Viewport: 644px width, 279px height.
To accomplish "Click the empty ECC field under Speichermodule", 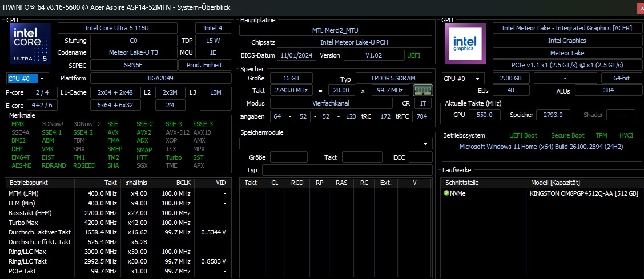I will click(420, 157).
